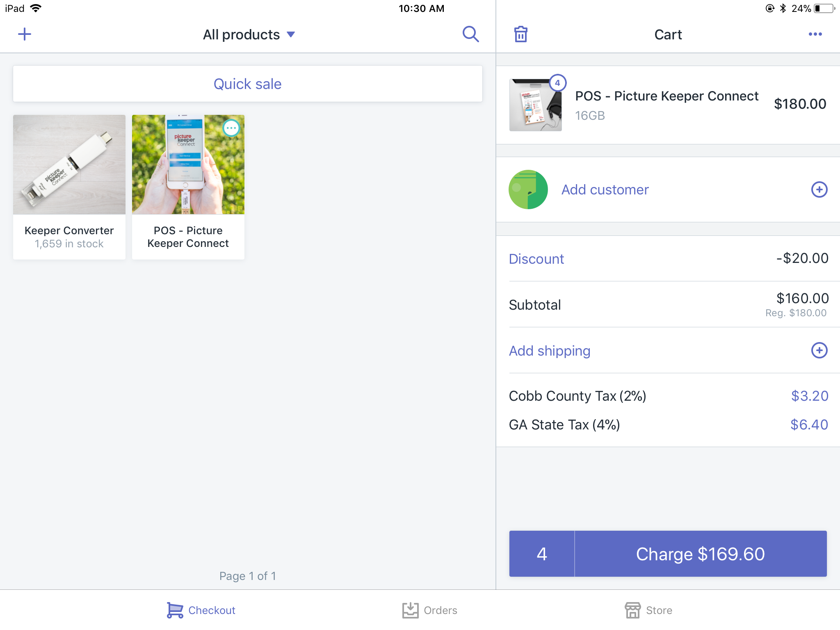Viewport: 840px width, 630px height.
Task: Switch to the Store tab
Action: tap(648, 610)
